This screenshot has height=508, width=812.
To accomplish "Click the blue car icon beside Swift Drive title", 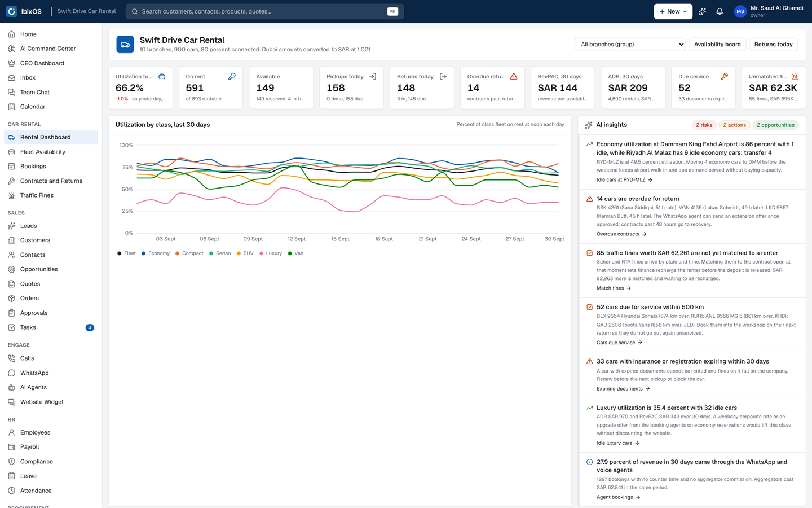I will click(125, 45).
